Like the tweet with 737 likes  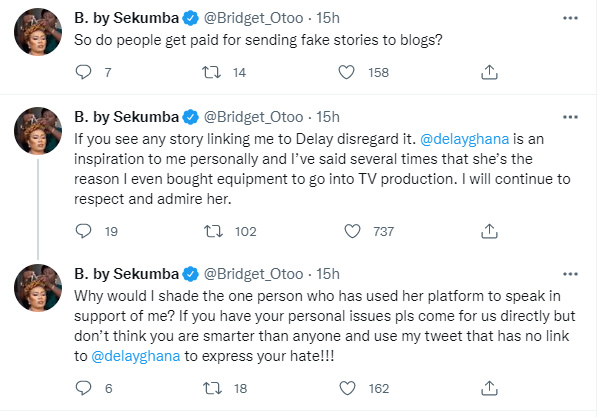point(352,231)
